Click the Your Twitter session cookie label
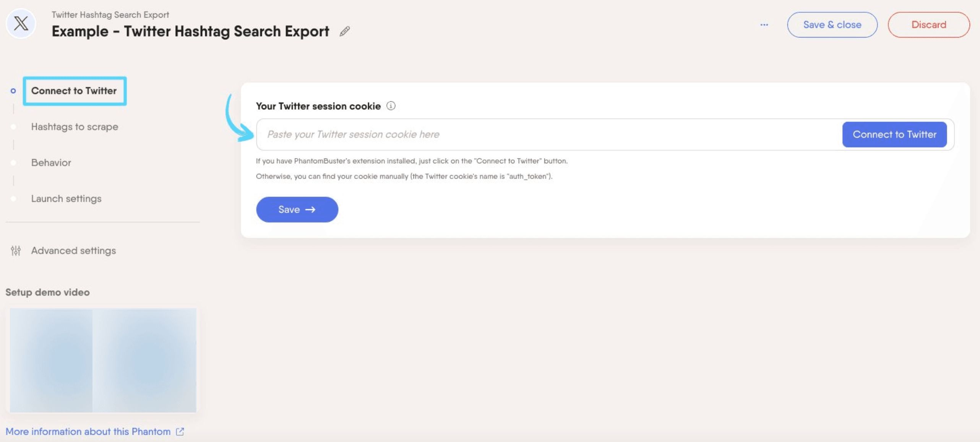This screenshot has width=980, height=442. coord(318,106)
